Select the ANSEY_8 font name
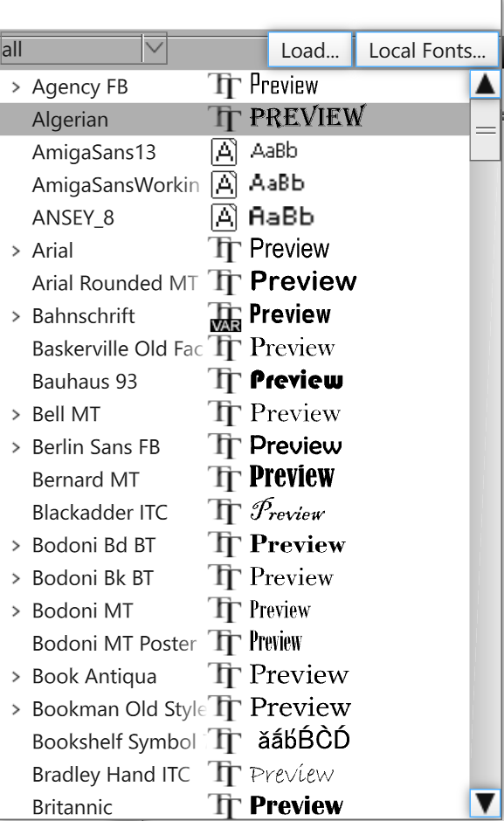The height and width of the screenshot is (821, 504). (x=73, y=217)
